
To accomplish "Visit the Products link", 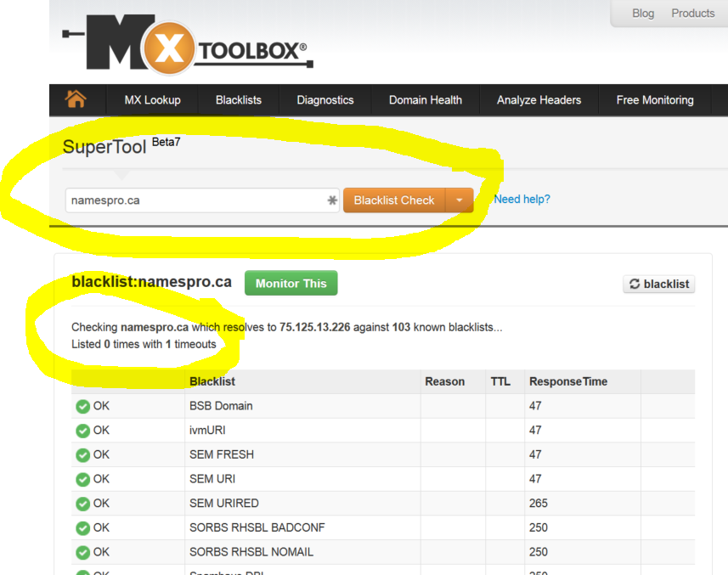I will [692, 13].
